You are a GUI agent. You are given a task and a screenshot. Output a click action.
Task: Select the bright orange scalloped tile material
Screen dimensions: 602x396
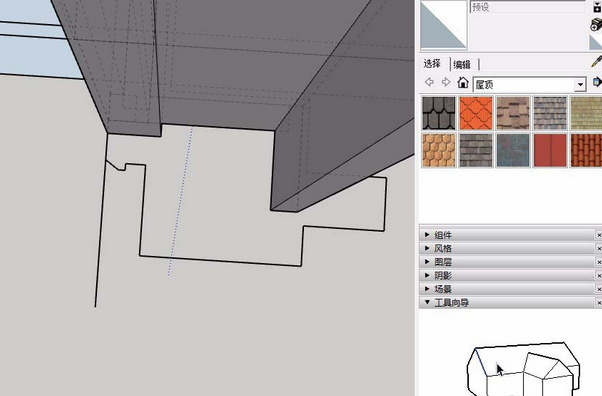click(x=476, y=113)
